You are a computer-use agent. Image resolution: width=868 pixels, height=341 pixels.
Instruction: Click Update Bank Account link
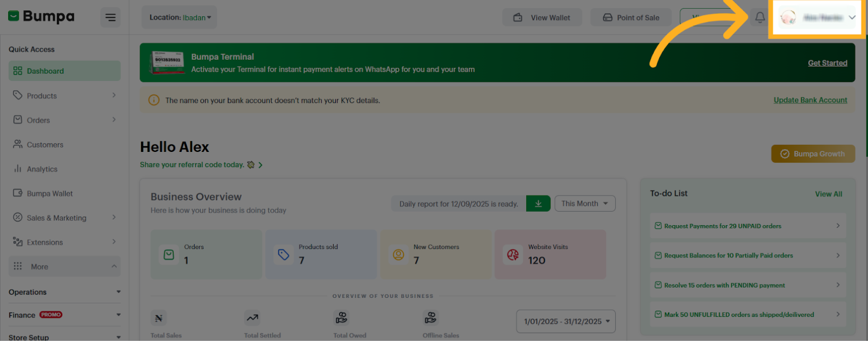click(810, 100)
